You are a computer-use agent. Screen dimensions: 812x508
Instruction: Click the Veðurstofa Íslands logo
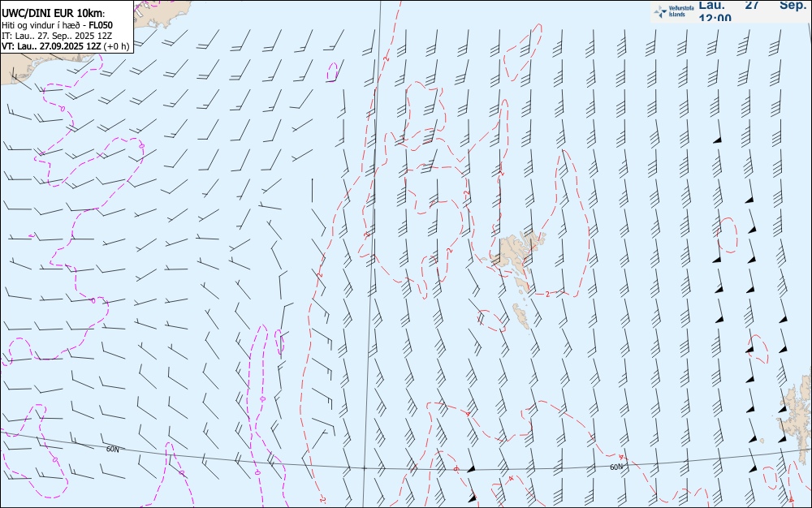(674, 11)
